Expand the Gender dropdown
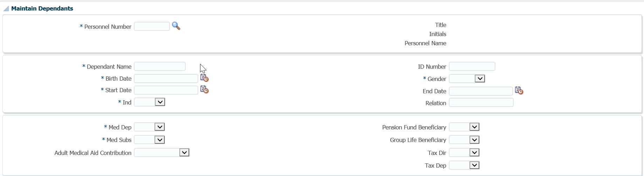Viewport: 644px width, 176px height. [480, 79]
